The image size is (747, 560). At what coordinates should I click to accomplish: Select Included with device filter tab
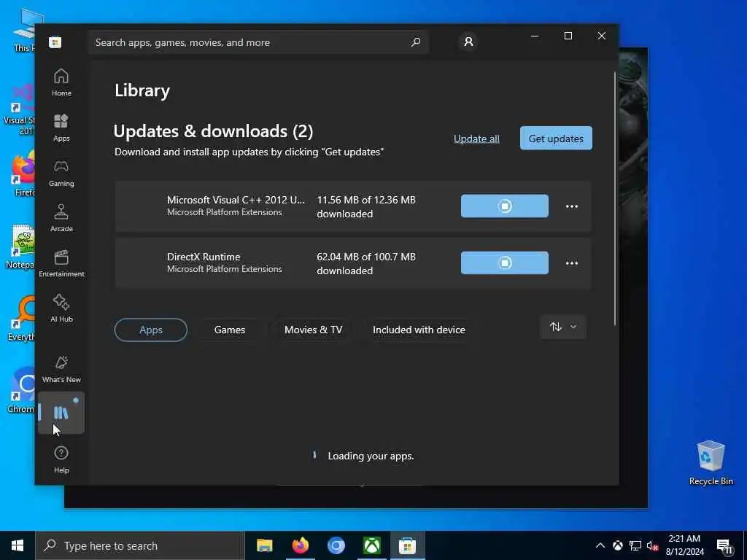click(x=419, y=330)
